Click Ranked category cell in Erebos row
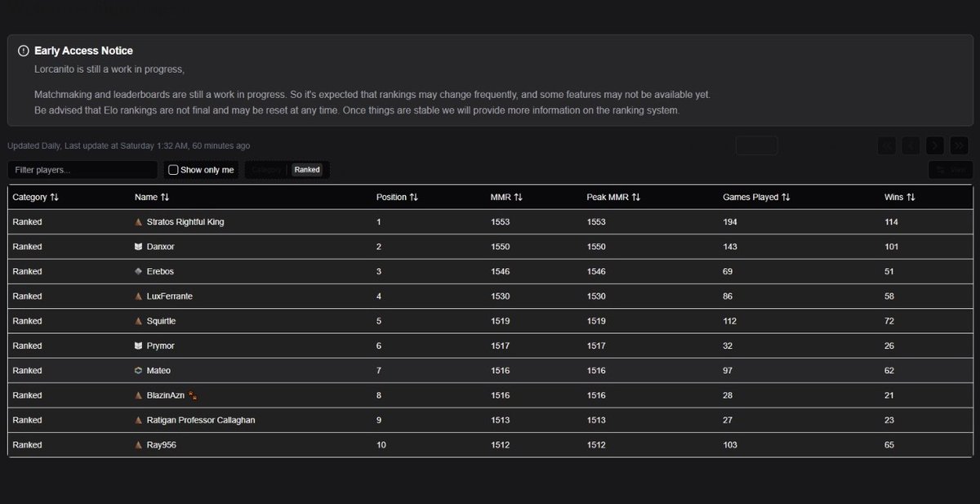The height and width of the screenshot is (504, 980). (x=27, y=271)
